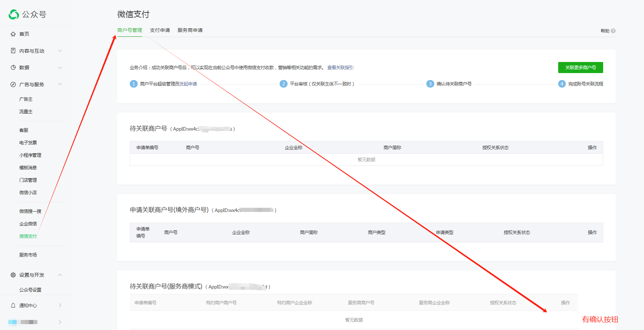Screen dimensions: 644x330
Task: Expand the 数据 menu chevron
Action: [x=60, y=68]
